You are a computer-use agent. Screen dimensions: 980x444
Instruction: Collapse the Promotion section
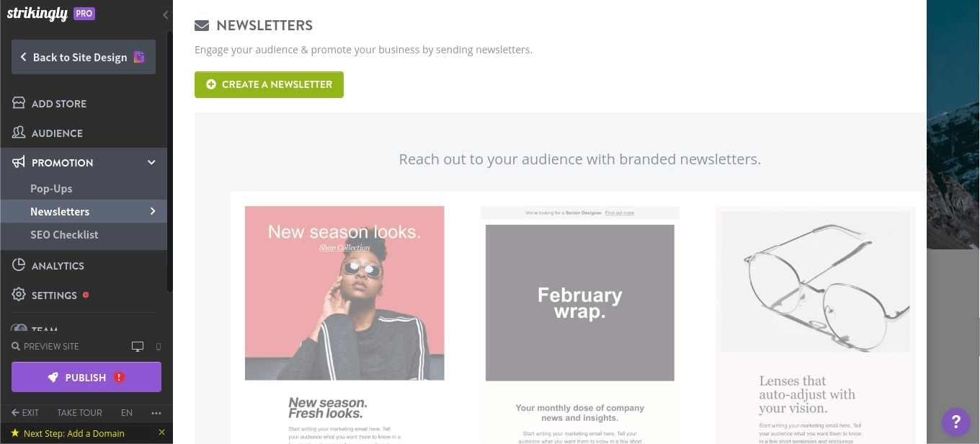[x=151, y=162]
